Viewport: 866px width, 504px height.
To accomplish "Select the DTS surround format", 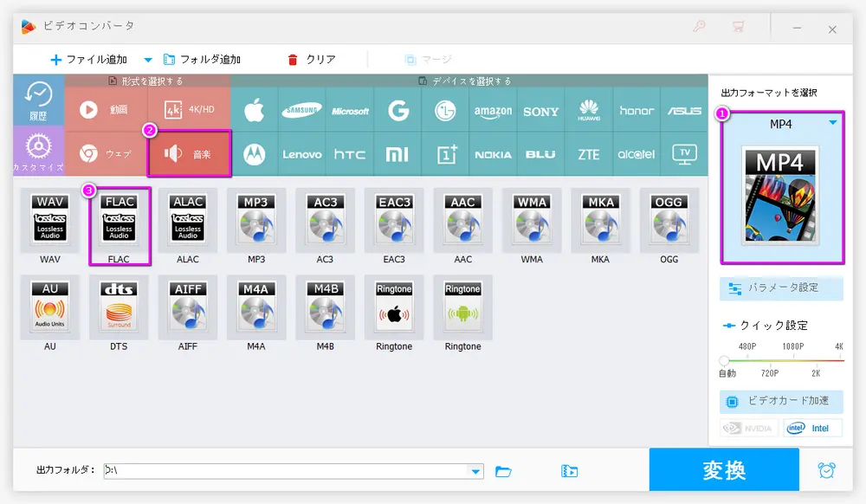I will pos(120,312).
